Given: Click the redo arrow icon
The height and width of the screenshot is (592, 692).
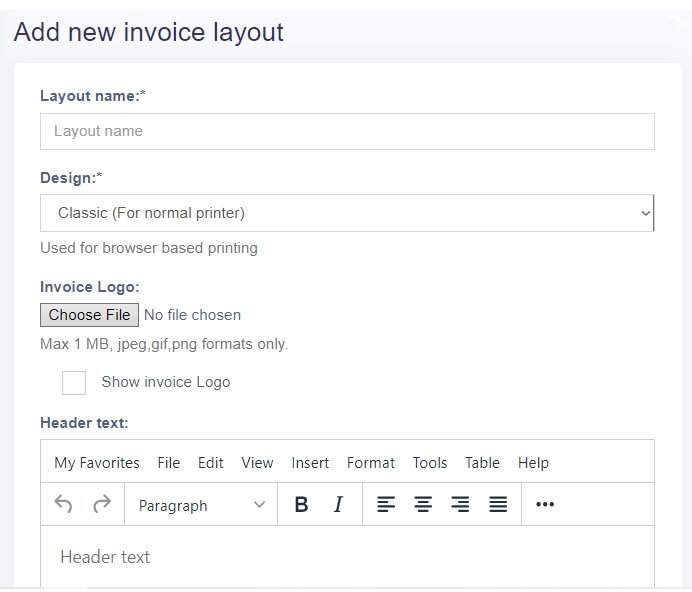Looking at the screenshot, I should point(101,505).
